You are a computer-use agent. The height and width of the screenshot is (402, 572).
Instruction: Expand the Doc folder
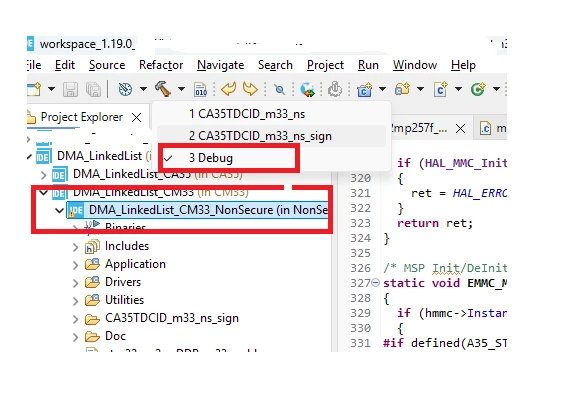pos(76,337)
